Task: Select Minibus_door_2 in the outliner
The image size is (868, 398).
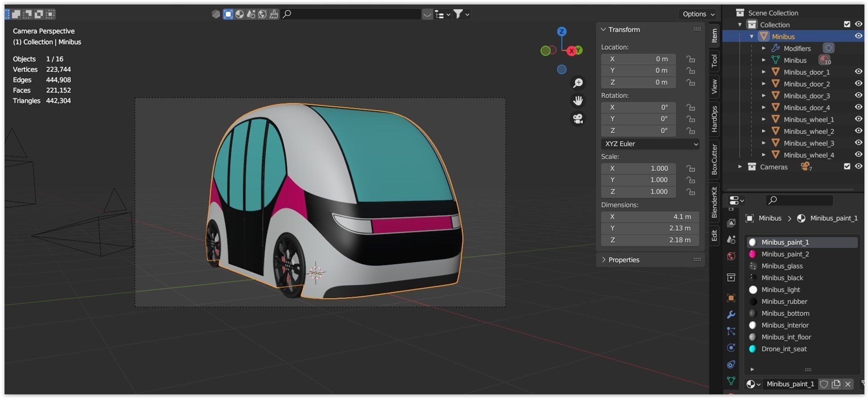Action: coord(807,84)
